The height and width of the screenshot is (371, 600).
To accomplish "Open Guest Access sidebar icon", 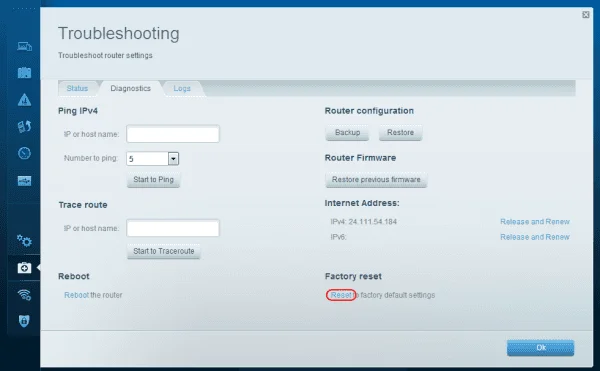I will tap(24, 73).
